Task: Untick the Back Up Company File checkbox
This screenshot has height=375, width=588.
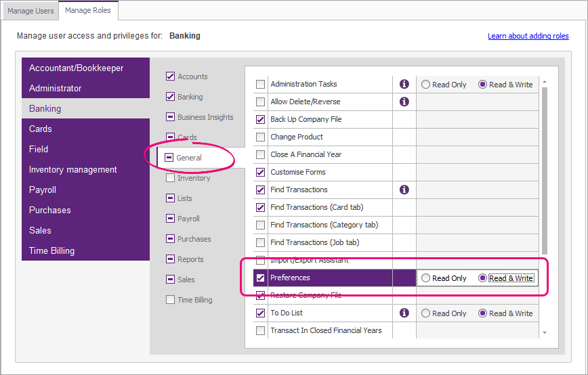Action: pyautogui.click(x=260, y=120)
